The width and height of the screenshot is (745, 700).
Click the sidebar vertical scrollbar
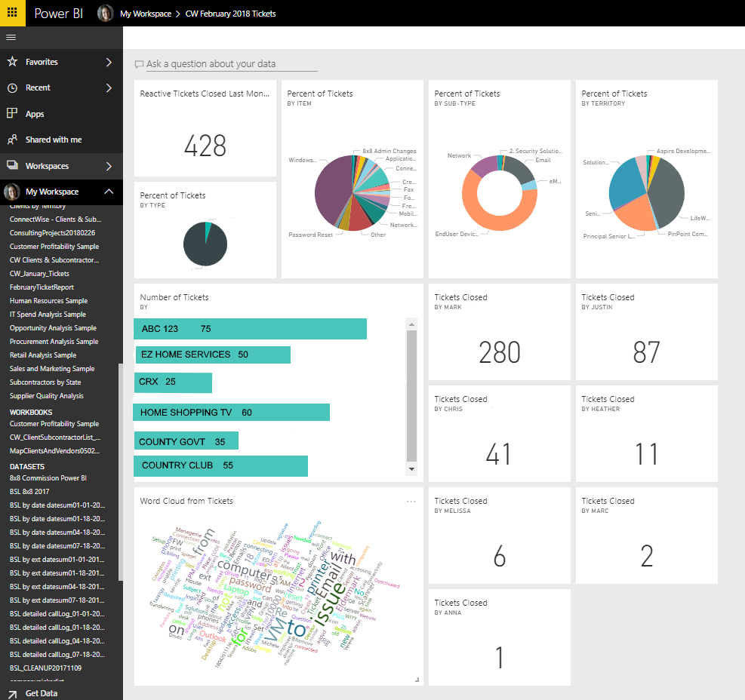tap(121, 472)
